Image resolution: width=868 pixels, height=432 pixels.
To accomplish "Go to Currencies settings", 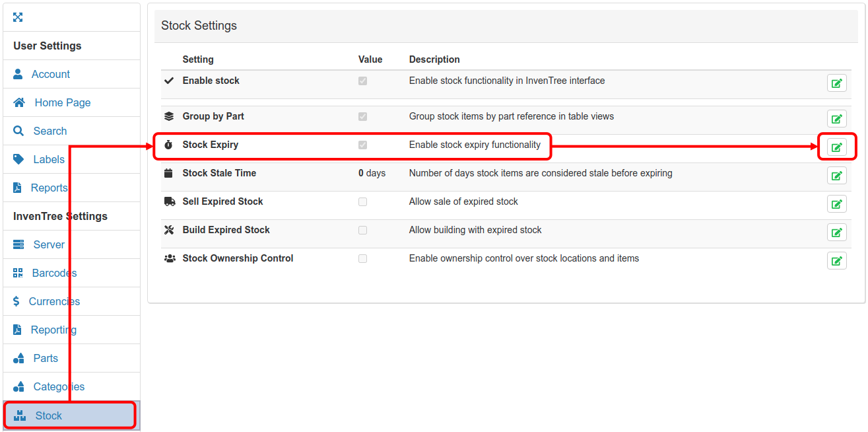I will pos(54,301).
